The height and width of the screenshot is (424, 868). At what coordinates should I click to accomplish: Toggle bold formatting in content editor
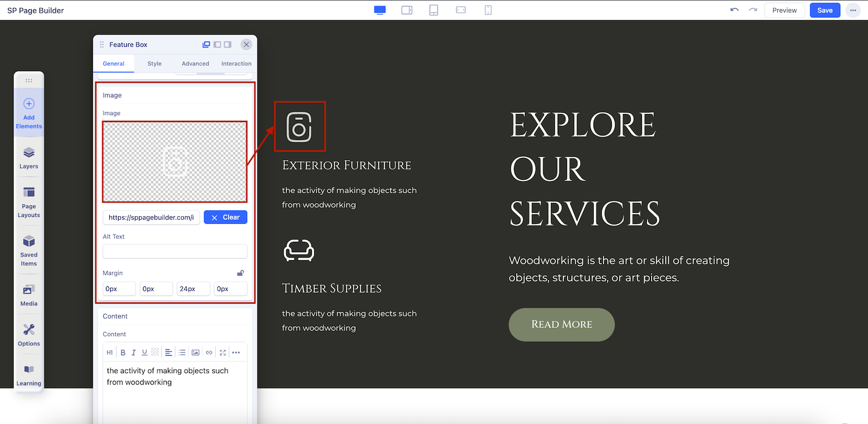click(x=123, y=352)
